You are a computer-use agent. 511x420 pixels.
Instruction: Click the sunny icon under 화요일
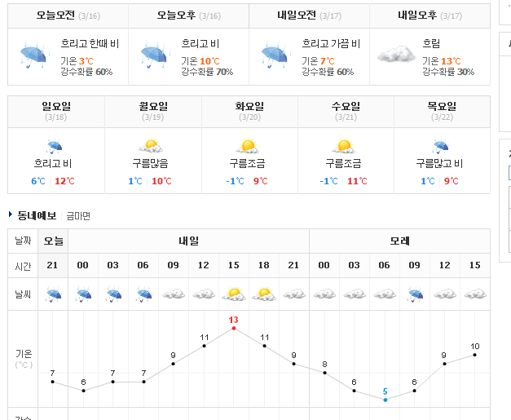248,146
